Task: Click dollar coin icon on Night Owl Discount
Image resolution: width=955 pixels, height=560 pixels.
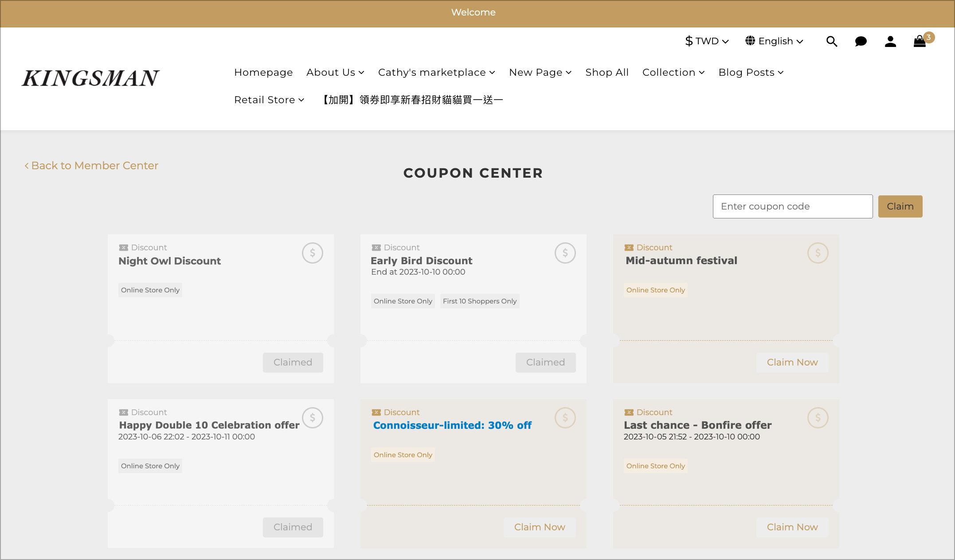Action: point(313,253)
